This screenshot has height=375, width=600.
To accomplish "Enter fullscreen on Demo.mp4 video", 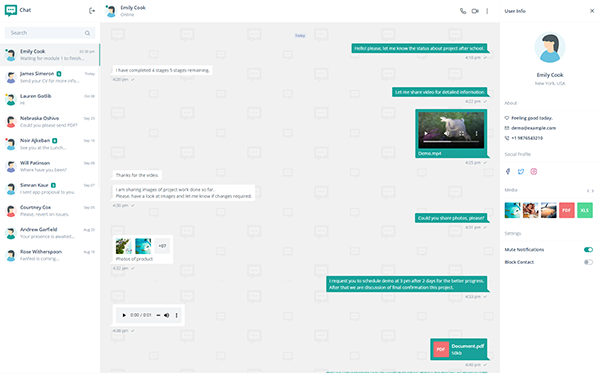I will (461, 134).
